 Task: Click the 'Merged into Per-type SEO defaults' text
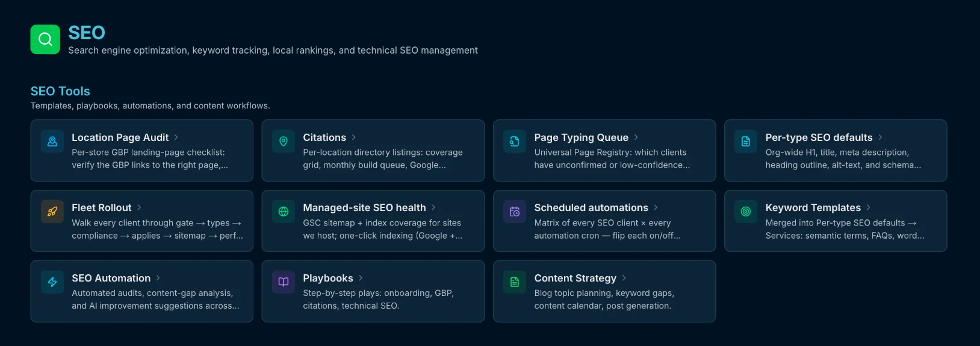[845, 229]
